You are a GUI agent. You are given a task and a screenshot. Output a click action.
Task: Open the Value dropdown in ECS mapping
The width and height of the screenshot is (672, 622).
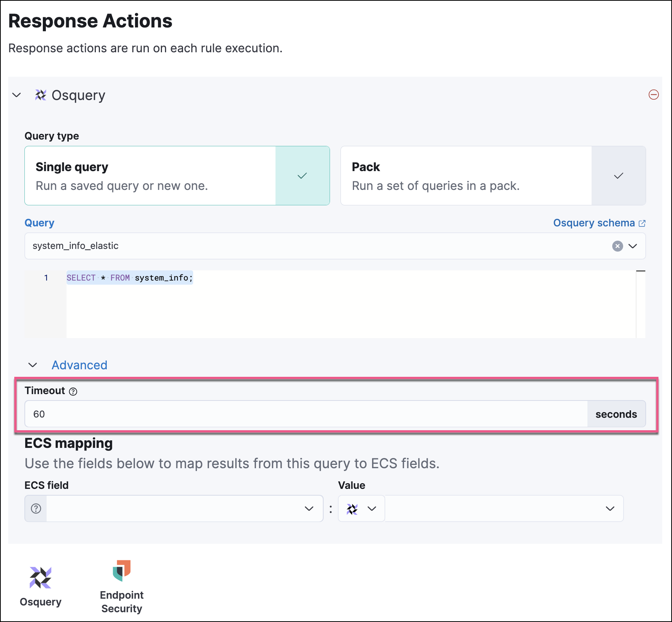pos(610,508)
